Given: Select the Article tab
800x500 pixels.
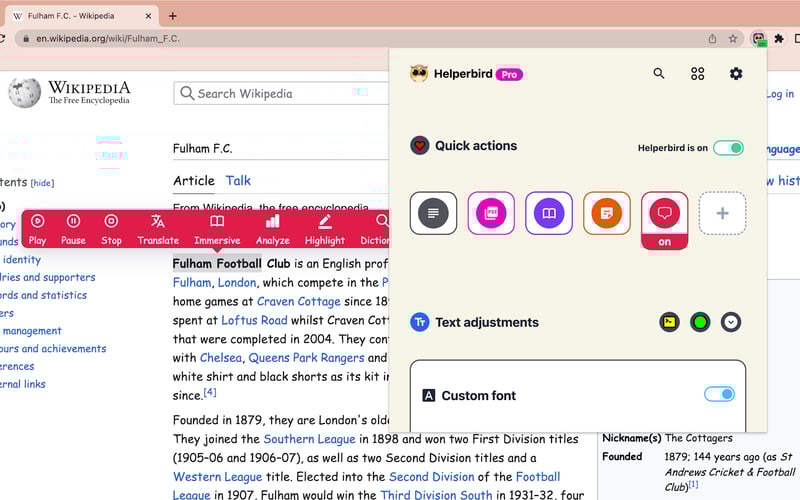Looking at the screenshot, I should (x=194, y=181).
